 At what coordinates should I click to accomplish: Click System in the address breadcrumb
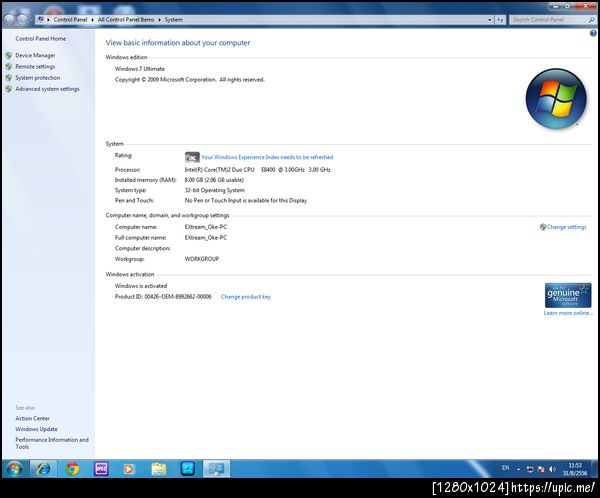pyautogui.click(x=174, y=20)
